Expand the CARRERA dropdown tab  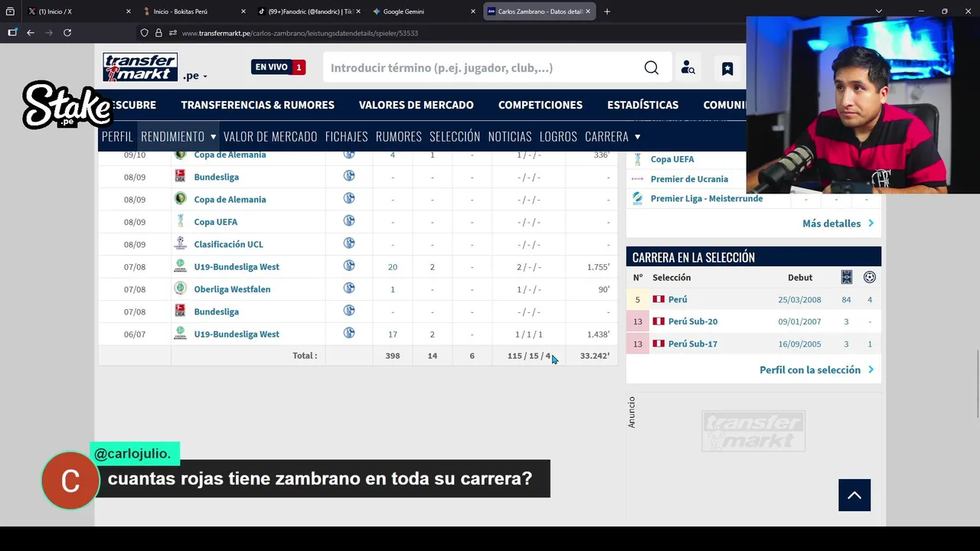click(612, 136)
